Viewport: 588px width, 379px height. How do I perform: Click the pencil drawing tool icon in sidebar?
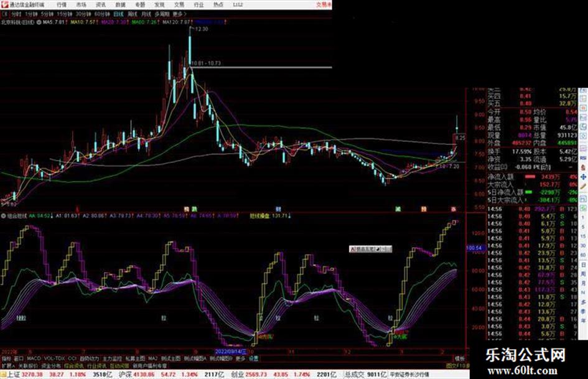[583, 186]
